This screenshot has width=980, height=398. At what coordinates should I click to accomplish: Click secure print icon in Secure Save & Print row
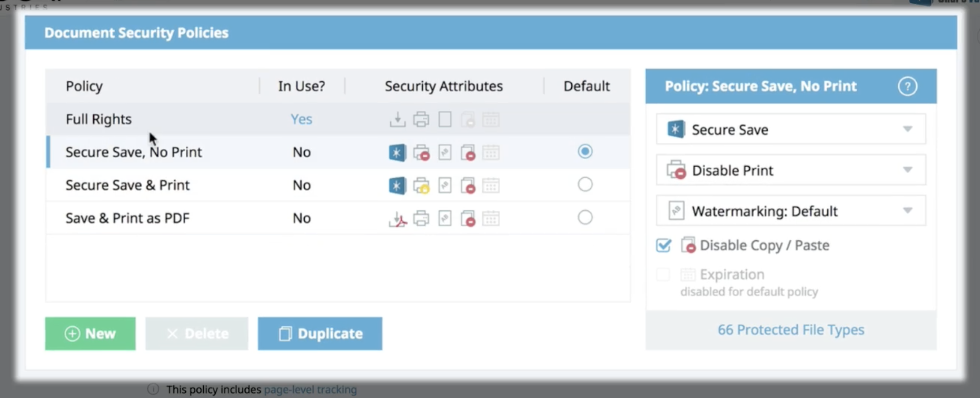click(x=421, y=186)
